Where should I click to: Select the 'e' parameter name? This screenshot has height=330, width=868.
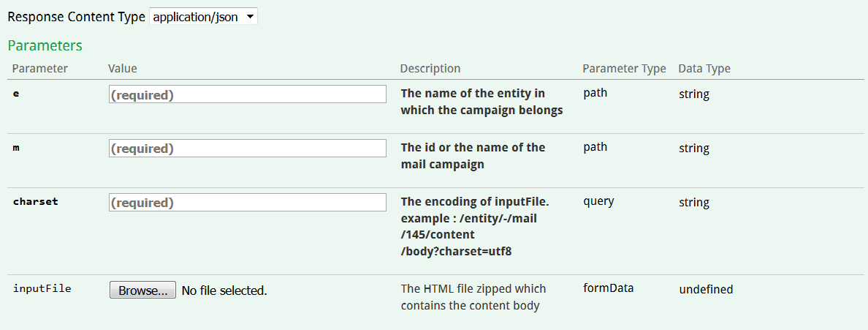click(x=17, y=94)
